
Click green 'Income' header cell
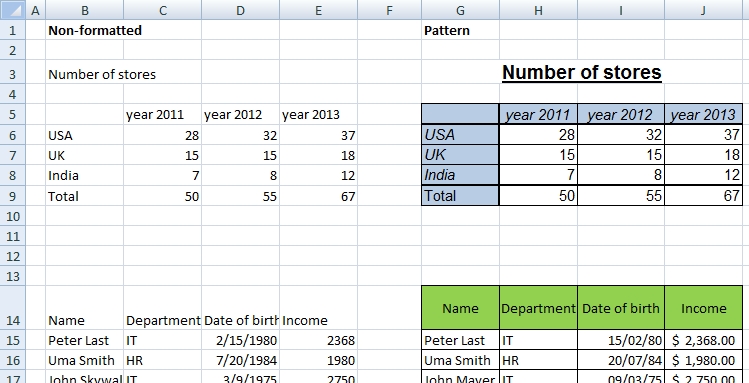coord(704,308)
